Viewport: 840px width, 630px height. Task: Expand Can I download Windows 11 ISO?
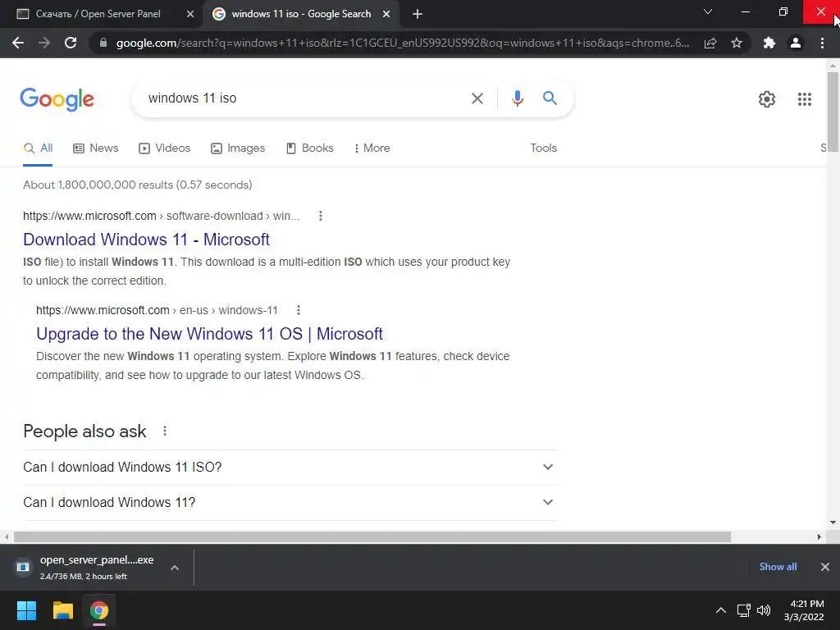(290, 467)
